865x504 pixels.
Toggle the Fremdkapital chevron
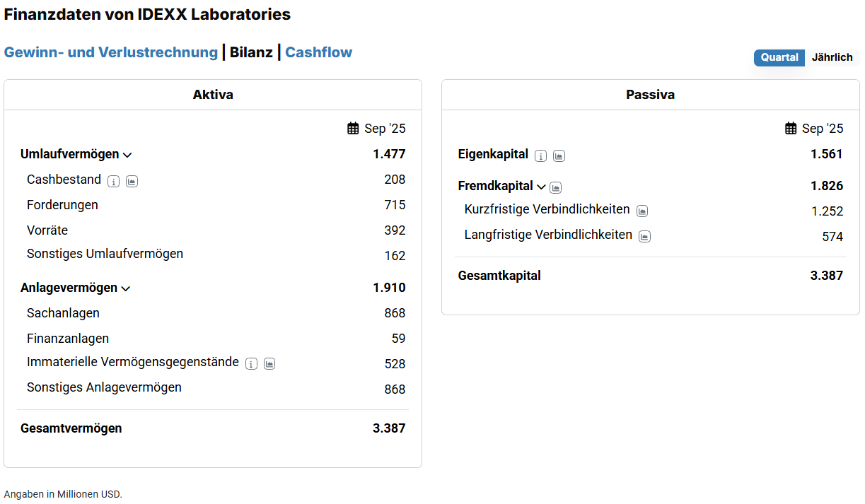tap(541, 187)
